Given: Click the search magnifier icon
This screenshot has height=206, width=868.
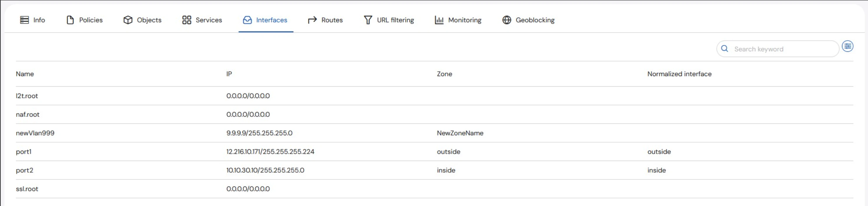Looking at the screenshot, I should click(724, 49).
